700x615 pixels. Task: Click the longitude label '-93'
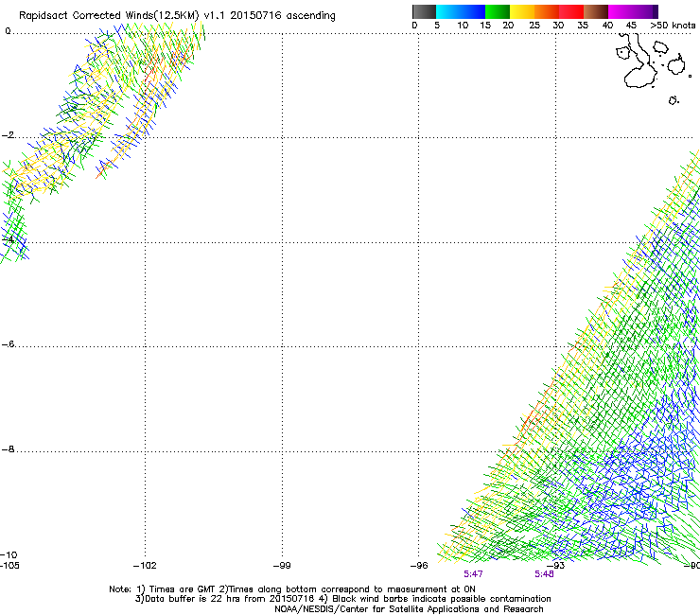point(556,566)
